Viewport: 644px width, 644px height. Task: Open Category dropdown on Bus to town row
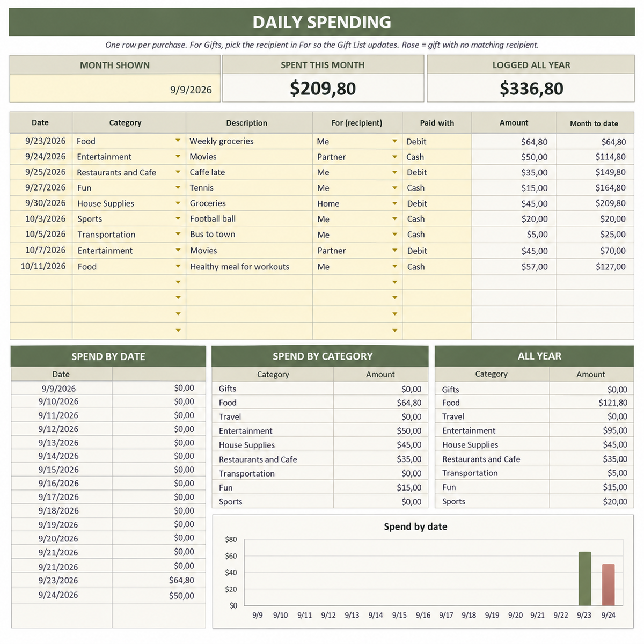coord(178,235)
